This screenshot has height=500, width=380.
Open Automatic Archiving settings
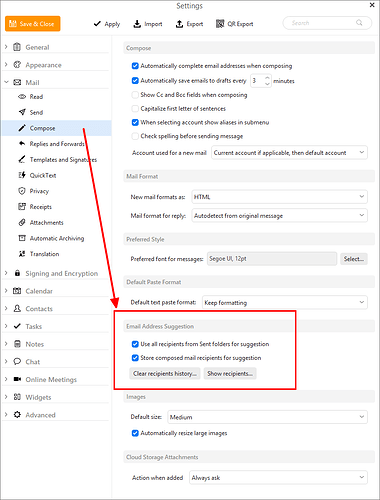(x=57, y=238)
